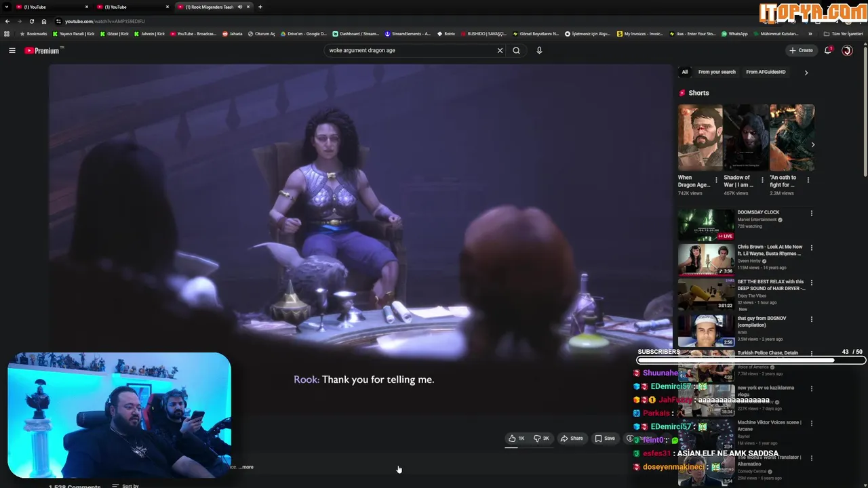Image resolution: width=868 pixels, height=488 pixels.
Task: Open Botrix bookmark
Action: 446,33
